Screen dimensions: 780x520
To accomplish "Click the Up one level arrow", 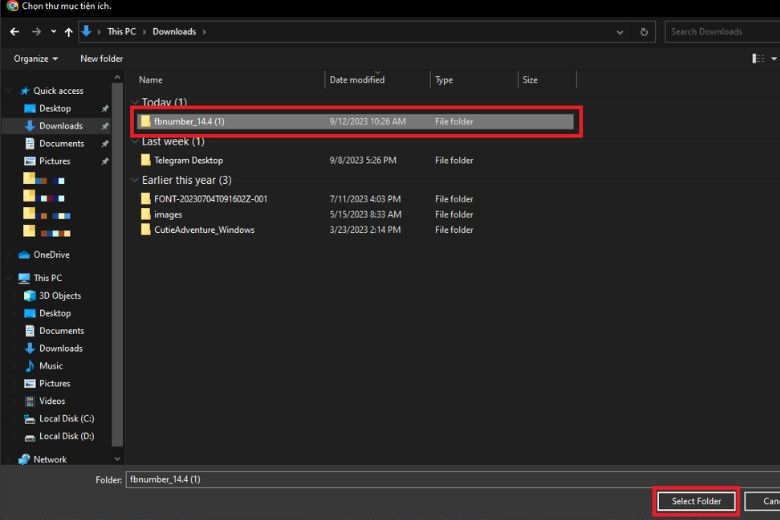I will coord(69,32).
